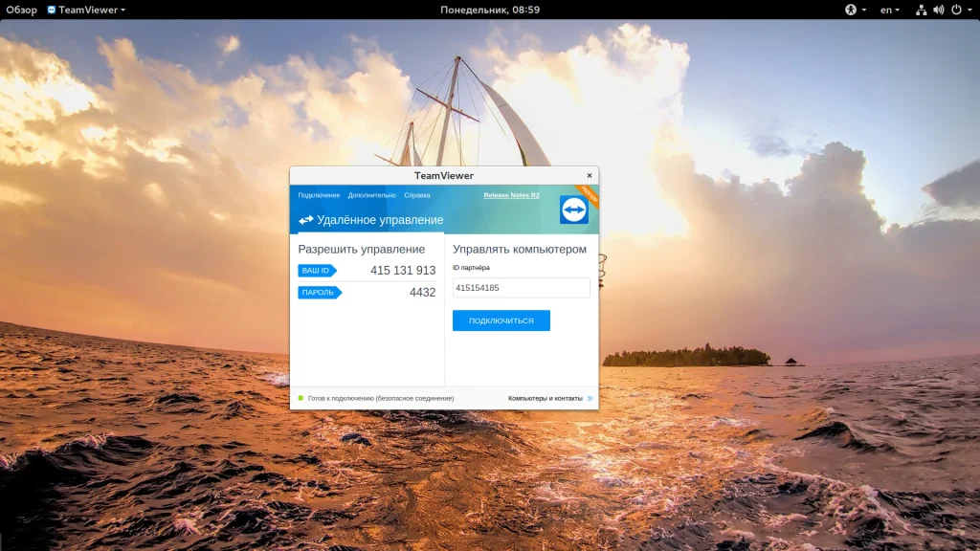Select the Удалённое управление tab
The width and height of the screenshot is (980, 551).
[370, 220]
